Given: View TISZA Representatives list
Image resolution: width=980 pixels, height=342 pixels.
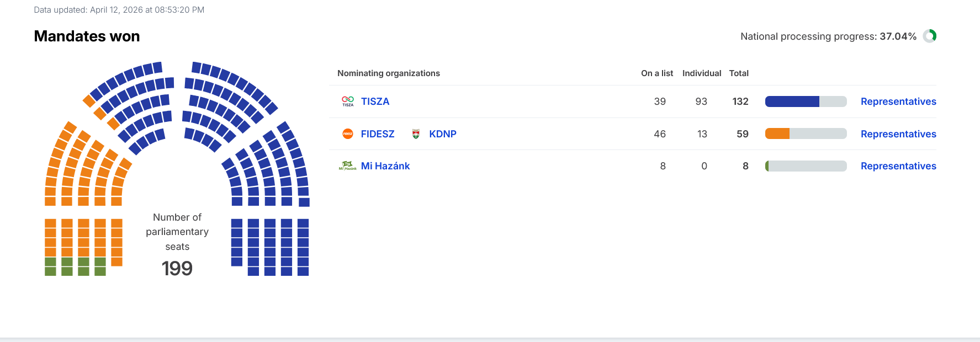Looking at the screenshot, I should point(898,101).
